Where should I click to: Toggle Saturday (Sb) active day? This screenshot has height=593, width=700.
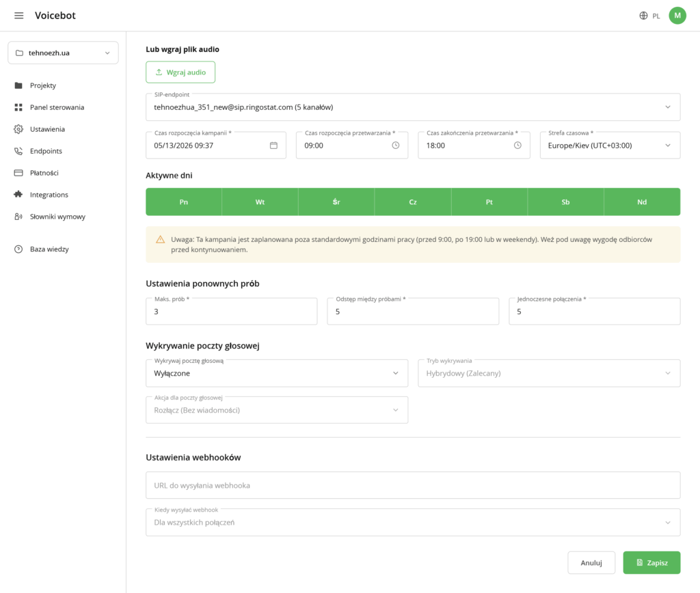pyautogui.click(x=565, y=202)
